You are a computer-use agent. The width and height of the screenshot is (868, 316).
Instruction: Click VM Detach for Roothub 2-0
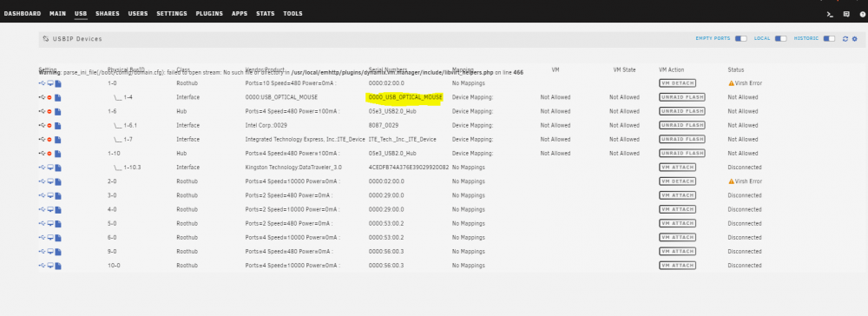click(677, 181)
